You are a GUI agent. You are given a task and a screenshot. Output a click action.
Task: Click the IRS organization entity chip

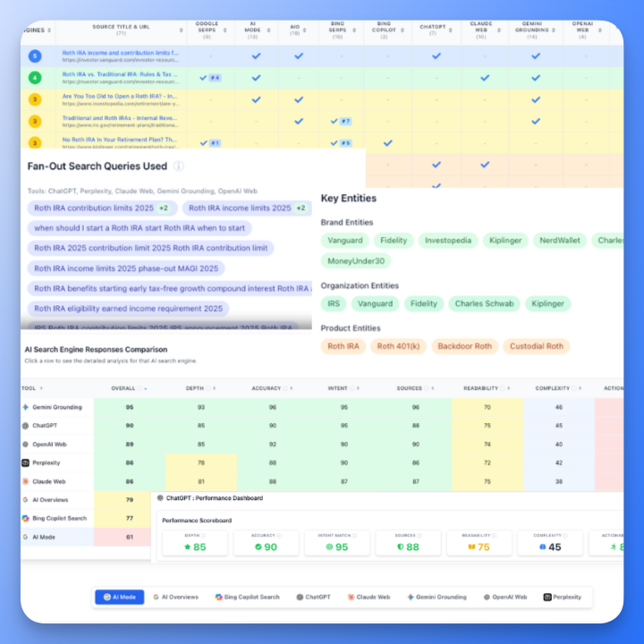click(334, 304)
